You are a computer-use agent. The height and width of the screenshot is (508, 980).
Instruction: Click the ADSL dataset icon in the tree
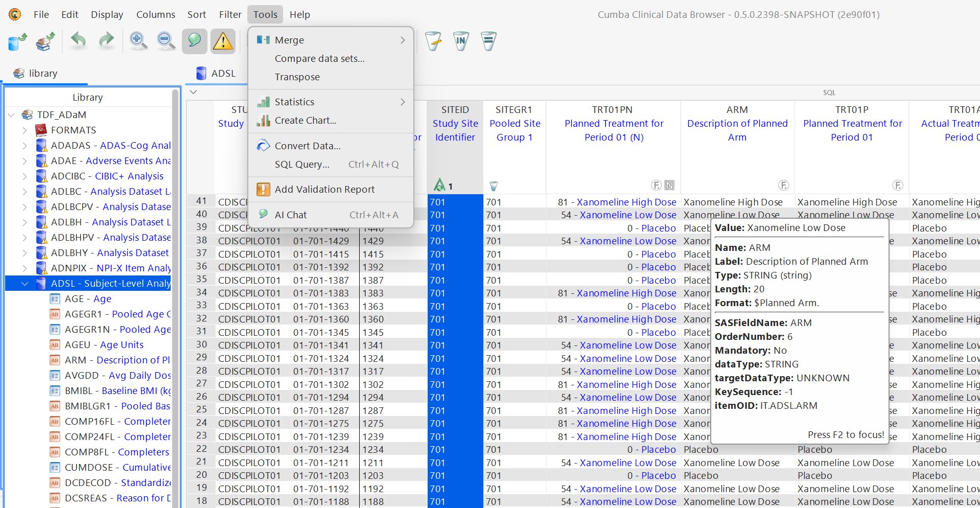point(41,284)
